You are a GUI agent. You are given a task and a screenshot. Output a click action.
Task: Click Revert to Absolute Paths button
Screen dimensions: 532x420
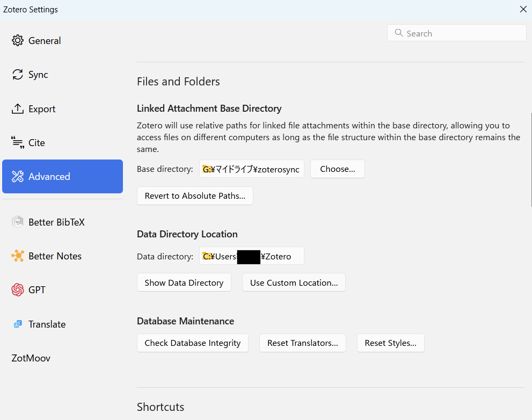pyautogui.click(x=195, y=195)
